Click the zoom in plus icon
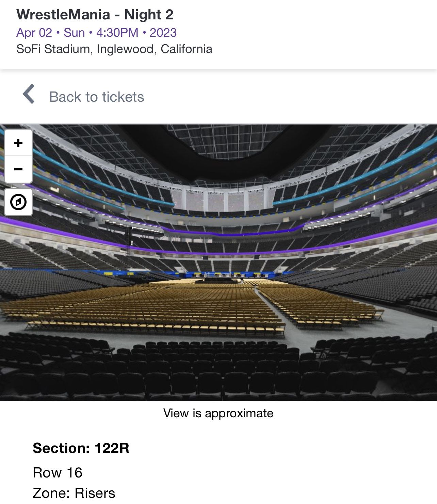The height and width of the screenshot is (504, 437). [18, 142]
